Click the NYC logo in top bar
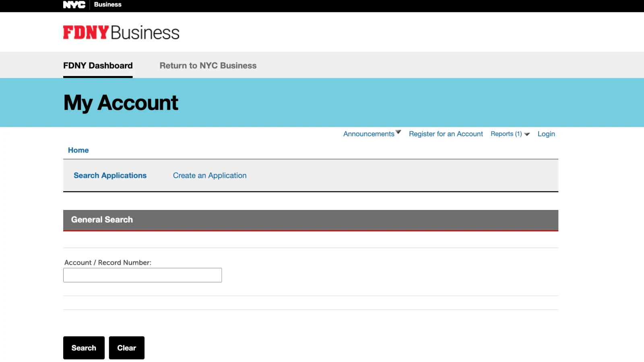This screenshot has width=644, height=362. tap(74, 4)
